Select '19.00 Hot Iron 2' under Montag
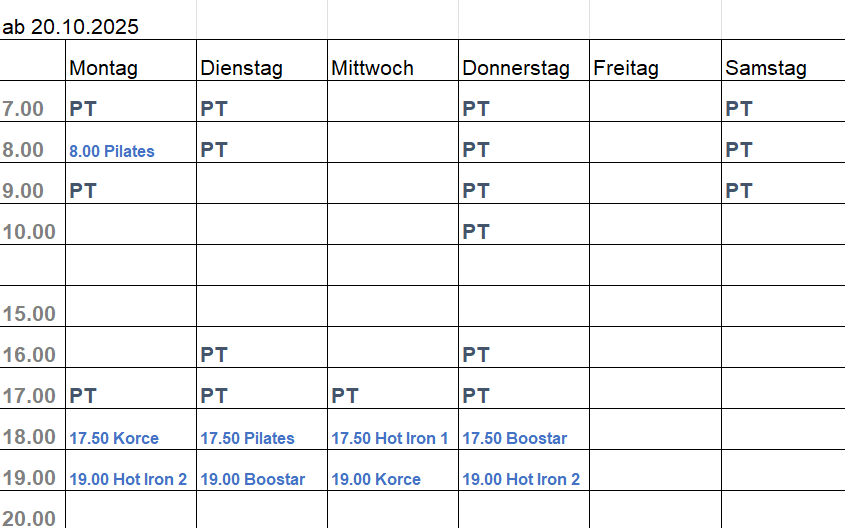The width and height of the screenshot is (845, 528). pyautogui.click(x=128, y=479)
